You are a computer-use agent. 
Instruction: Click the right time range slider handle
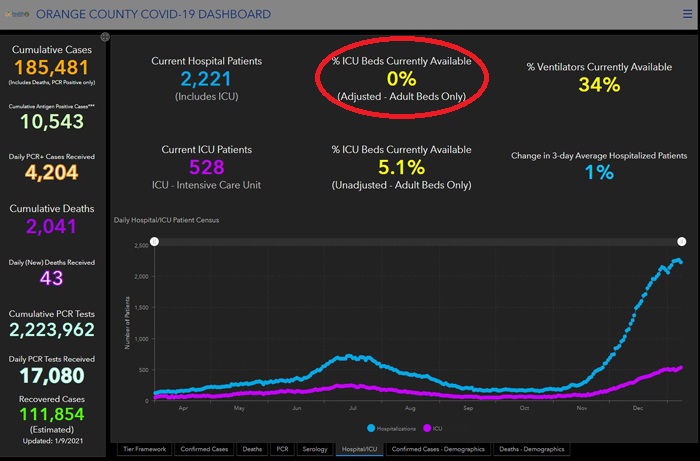682,241
